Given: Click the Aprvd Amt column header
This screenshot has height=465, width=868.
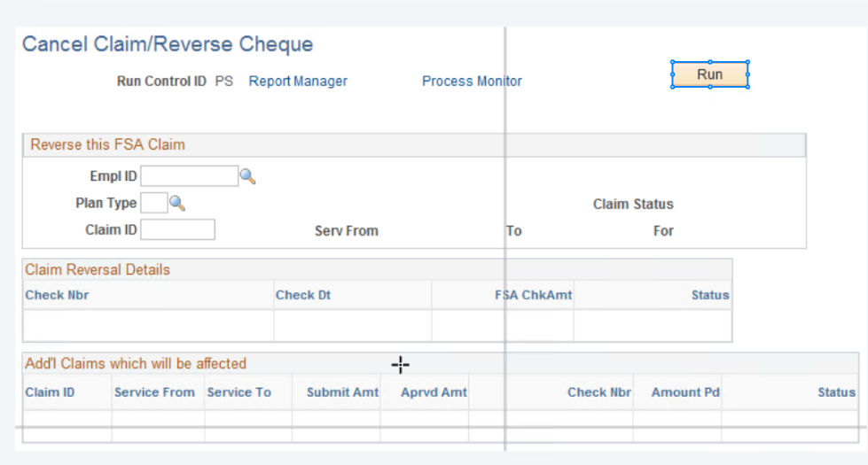Looking at the screenshot, I should point(434,392).
